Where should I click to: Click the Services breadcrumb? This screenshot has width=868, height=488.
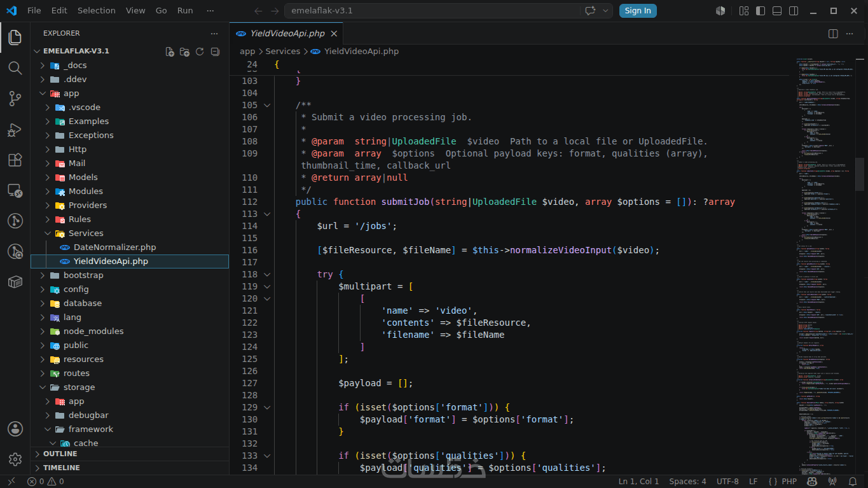click(x=282, y=52)
